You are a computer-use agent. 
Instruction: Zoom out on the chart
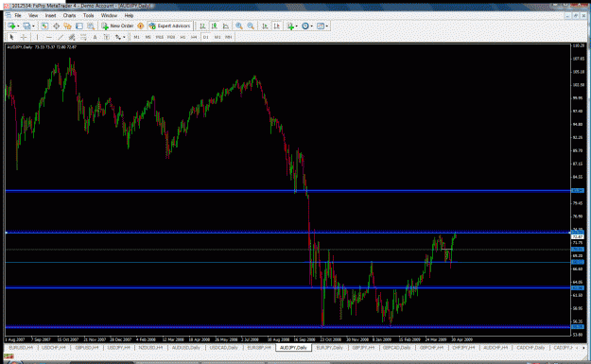point(251,26)
